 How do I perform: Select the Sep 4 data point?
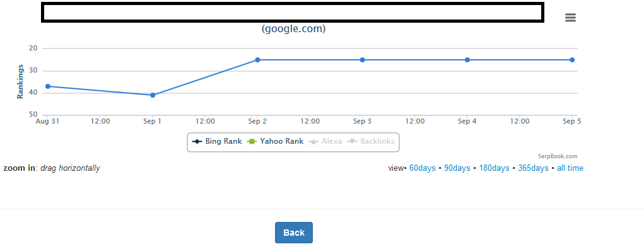click(x=467, y=60)
